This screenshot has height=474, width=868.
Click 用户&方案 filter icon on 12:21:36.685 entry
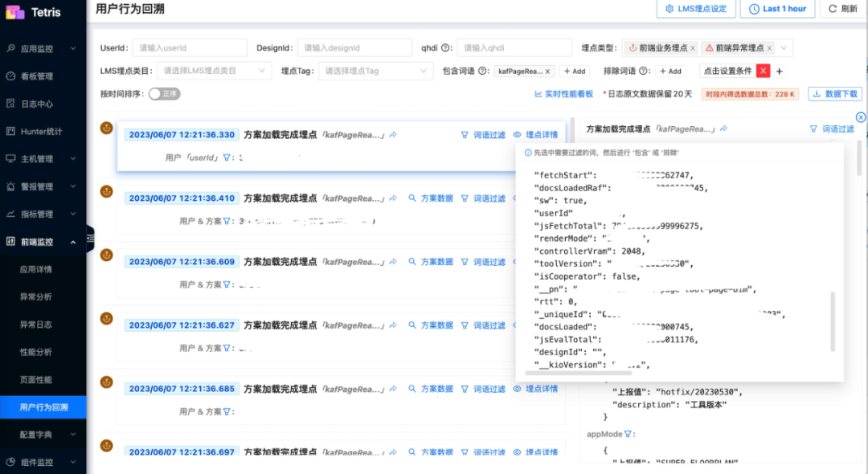226,412
